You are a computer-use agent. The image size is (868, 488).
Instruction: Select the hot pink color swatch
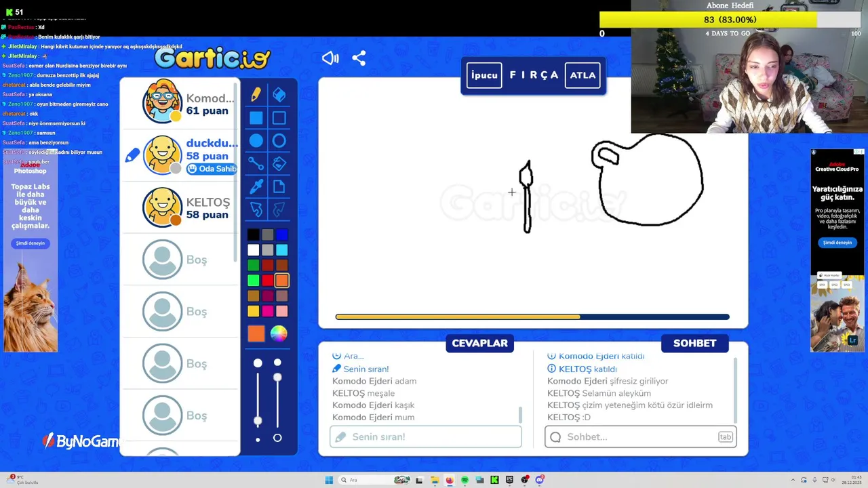pos(267,310)
